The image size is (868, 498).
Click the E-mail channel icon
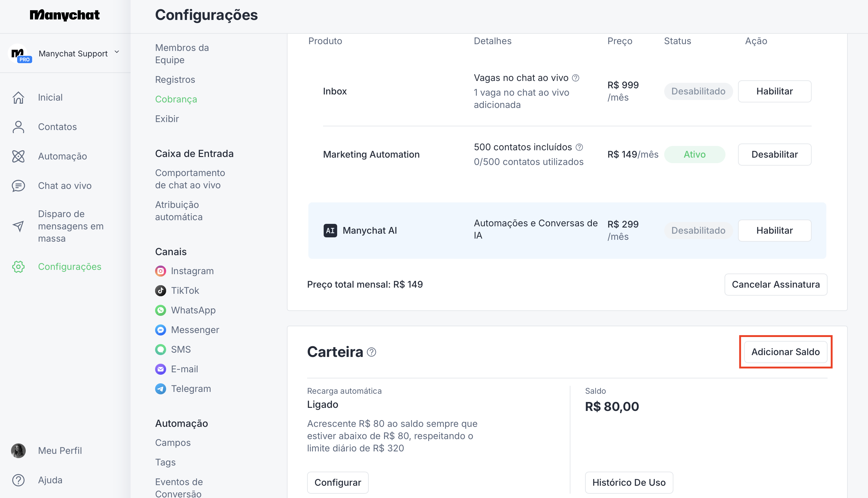click(x=161, y=370)
